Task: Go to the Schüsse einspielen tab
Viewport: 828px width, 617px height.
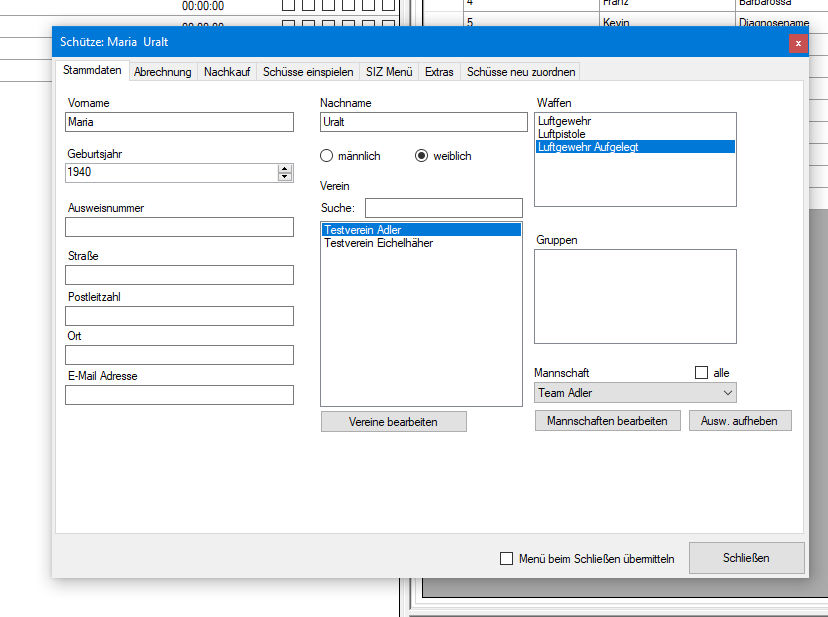Action: pos(307,72)
